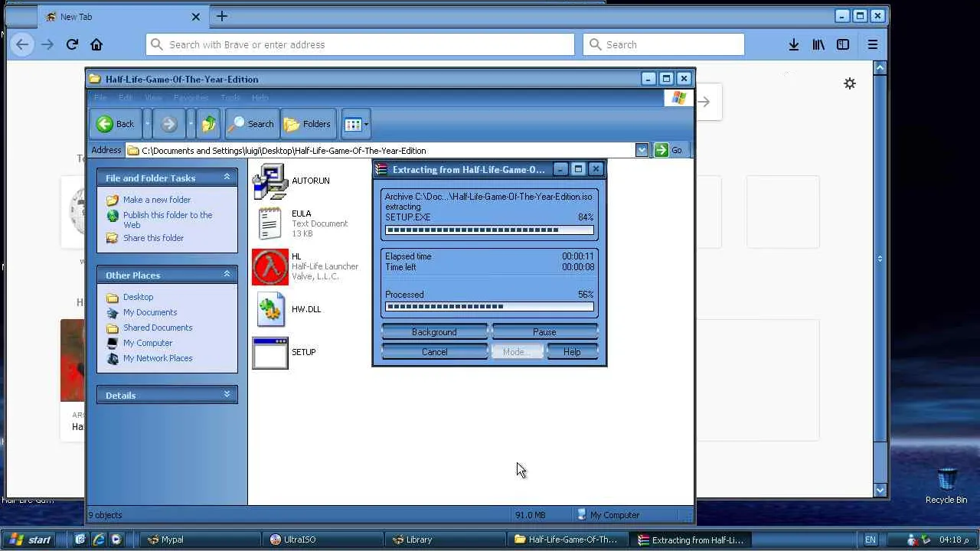Pause the extraction
The width and height of the screenshot is (980, 551).
(x=544, y=332)
